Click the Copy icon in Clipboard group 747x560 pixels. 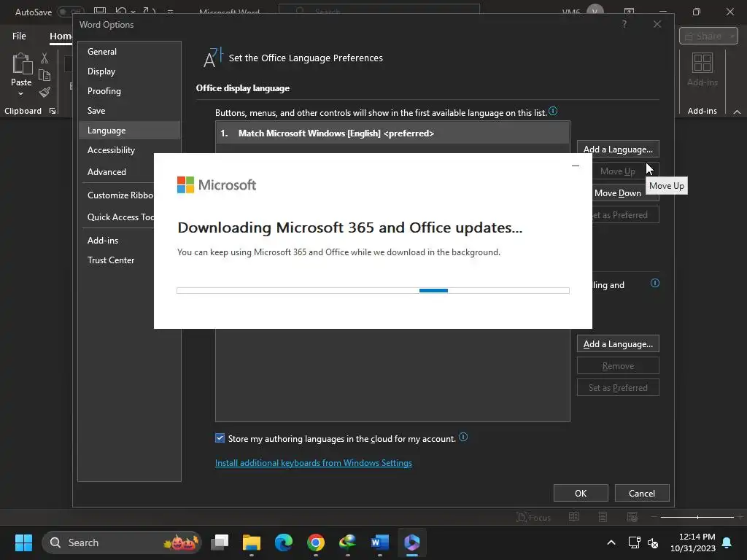[x=44, y=75]
